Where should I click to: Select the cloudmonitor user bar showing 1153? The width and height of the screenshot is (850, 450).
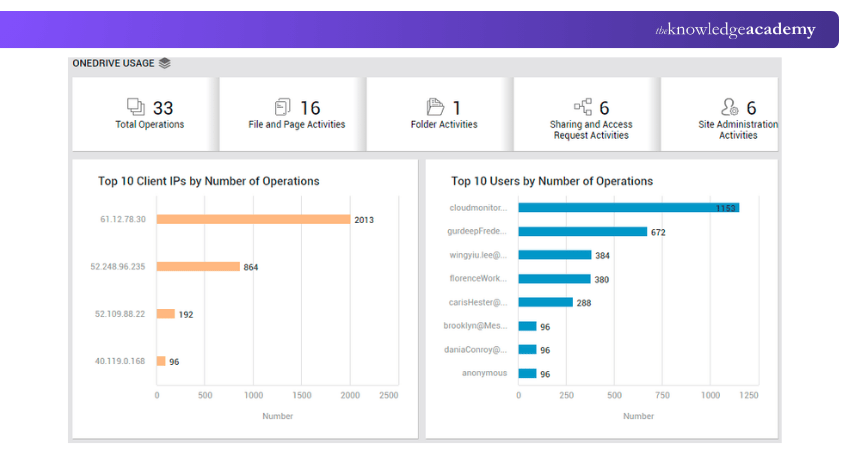point(628,208)
